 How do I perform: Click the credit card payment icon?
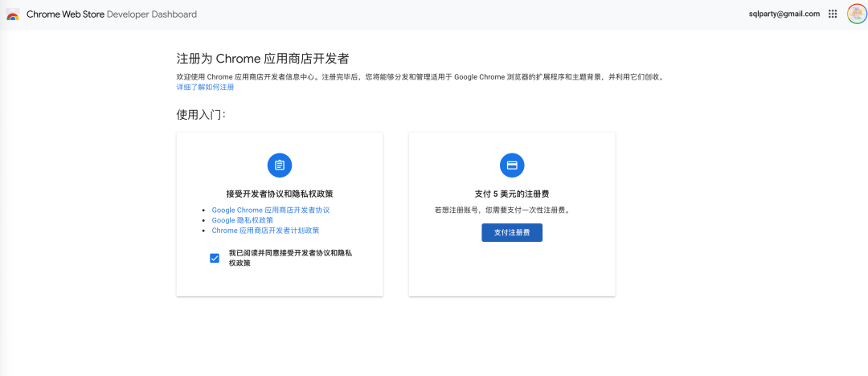tap(512, 165)
